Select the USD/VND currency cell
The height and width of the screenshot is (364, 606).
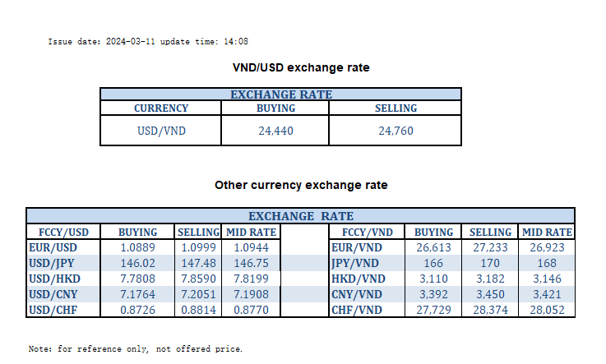161,131
